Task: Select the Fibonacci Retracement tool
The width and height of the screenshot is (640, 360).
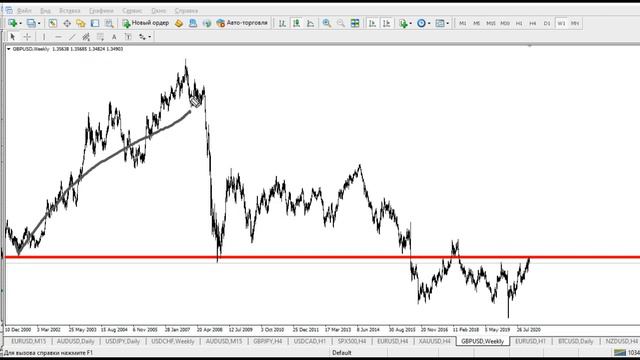Action: pyautogui.click(x=100, y=37)
